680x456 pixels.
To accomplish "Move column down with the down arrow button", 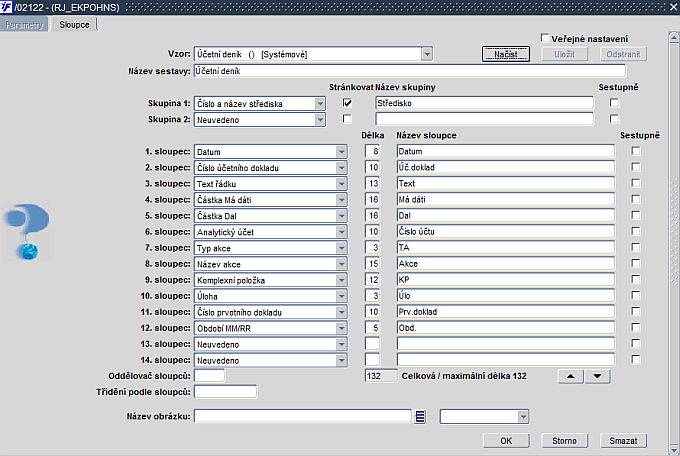I will (597, 376).
